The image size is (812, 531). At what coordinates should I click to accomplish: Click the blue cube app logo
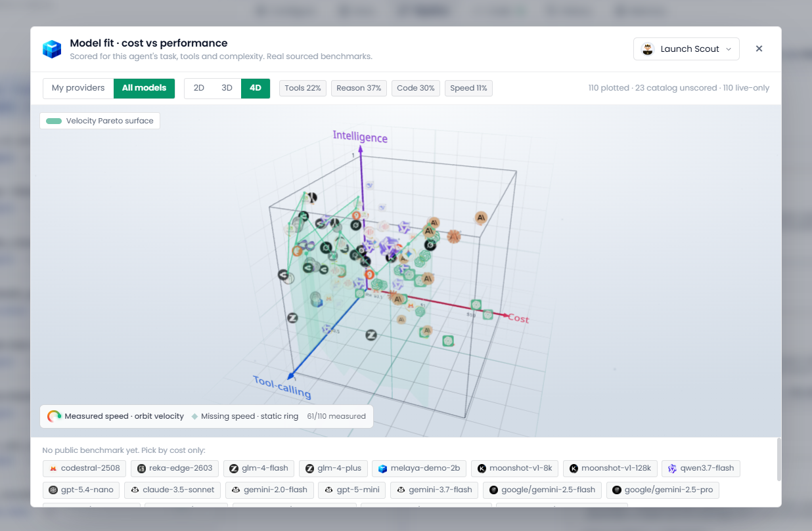52,49
